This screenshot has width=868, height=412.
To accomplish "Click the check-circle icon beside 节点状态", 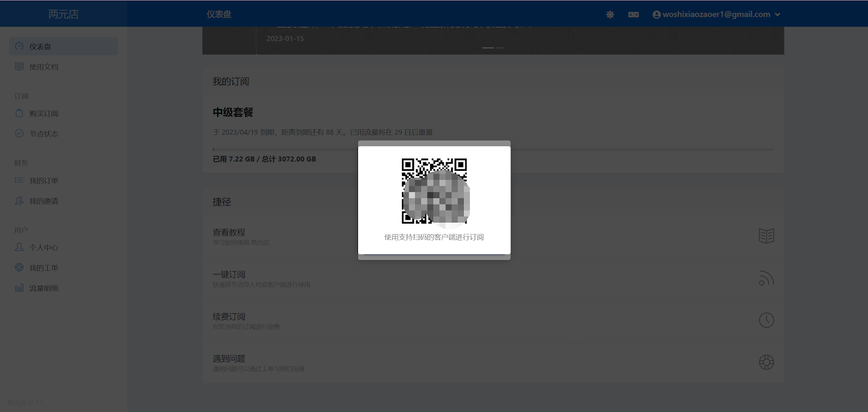I will (x=20, y=133).
